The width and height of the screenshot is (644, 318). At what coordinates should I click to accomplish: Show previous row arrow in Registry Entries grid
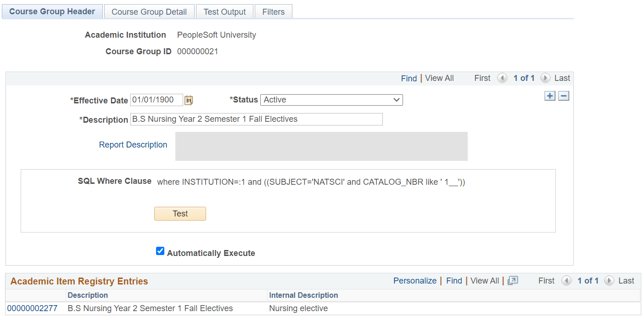(x=566, y=281)
